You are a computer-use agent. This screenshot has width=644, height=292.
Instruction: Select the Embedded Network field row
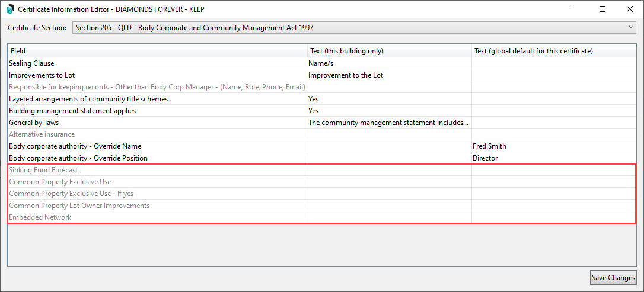coord(40,217)
